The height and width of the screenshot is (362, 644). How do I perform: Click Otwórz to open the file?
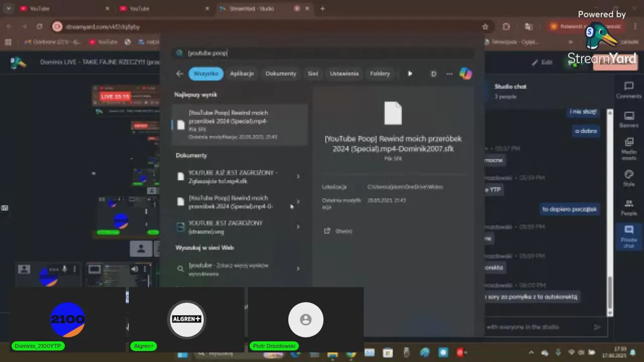[338, 231]
